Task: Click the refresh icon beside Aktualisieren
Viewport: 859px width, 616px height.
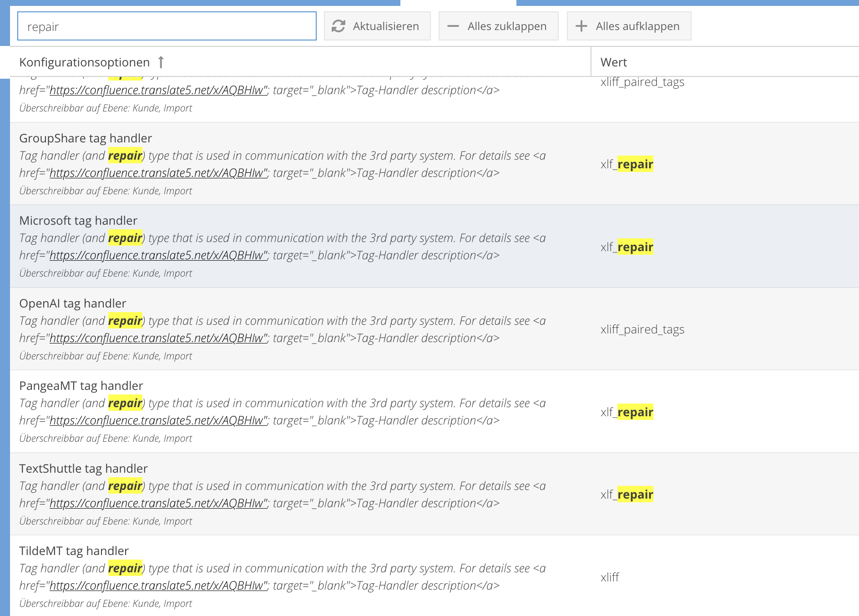Action: coord(338,26)
